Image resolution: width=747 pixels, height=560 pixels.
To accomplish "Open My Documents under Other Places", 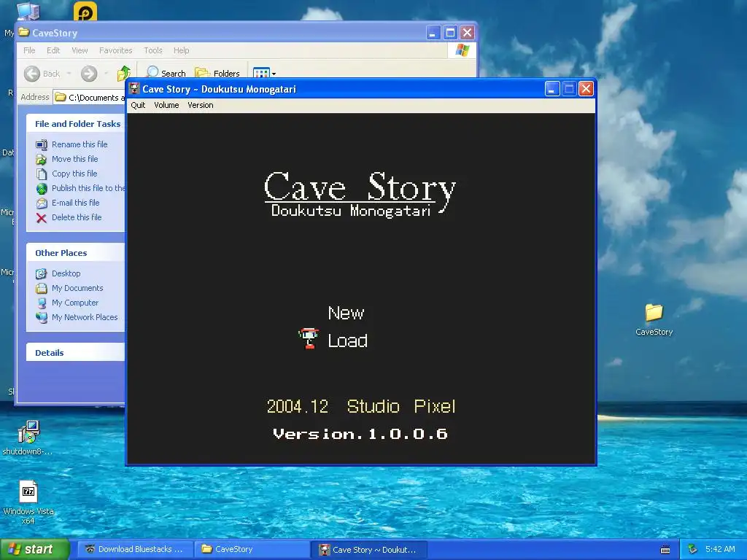I will (x=77, y=288).
